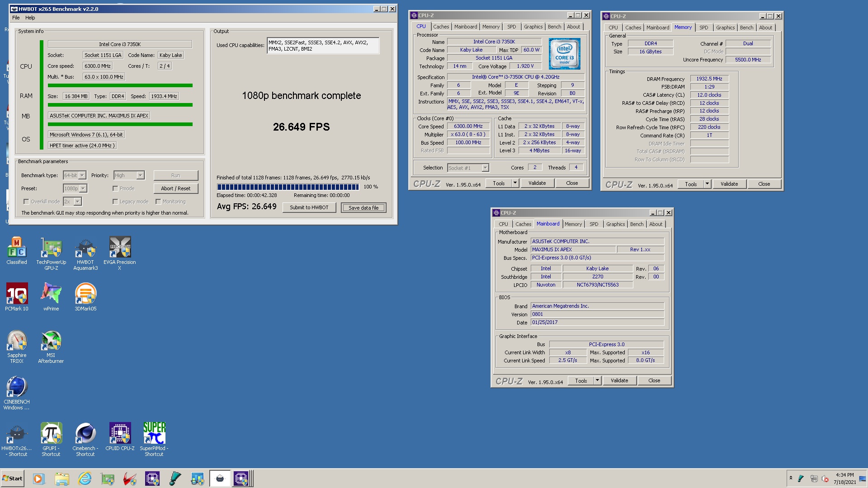868x488 pixels.
Task: Click Validate in CPU-Z Memory window
Action: [x=729, y=184]
